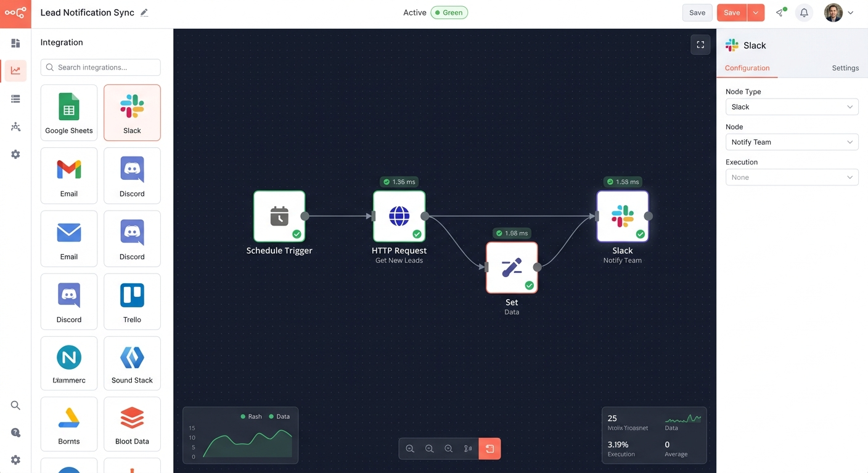The height and width of the screenshot is (473, 868).
Task: Open the Execution dropdown showing None
Action: (792, 177)
